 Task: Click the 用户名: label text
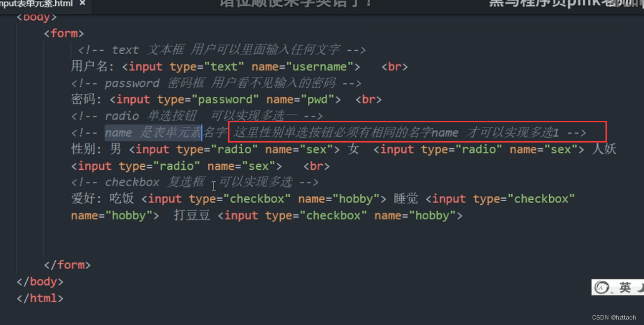click(x=93, y=67)
